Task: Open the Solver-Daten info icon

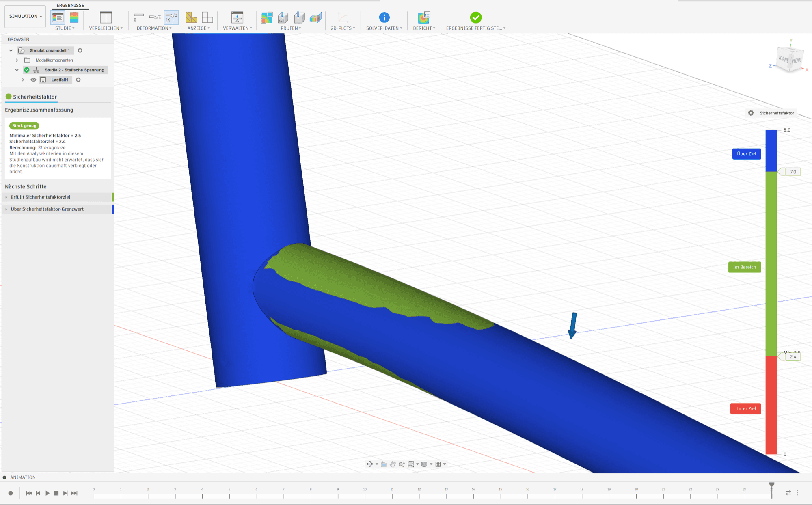Action: coord(384,17)
